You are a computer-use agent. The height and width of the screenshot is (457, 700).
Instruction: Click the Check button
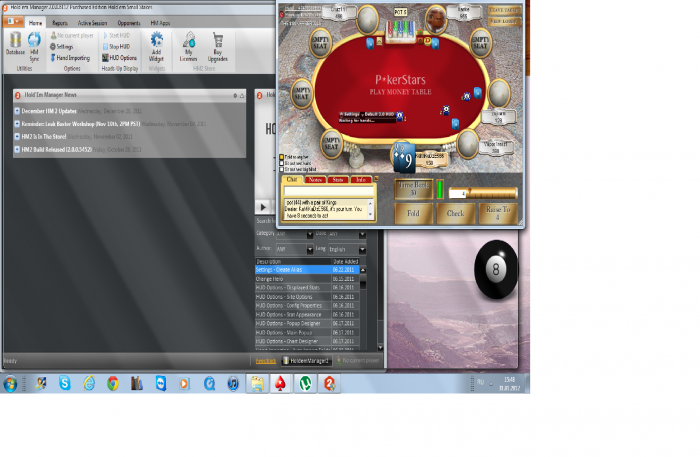455,213
